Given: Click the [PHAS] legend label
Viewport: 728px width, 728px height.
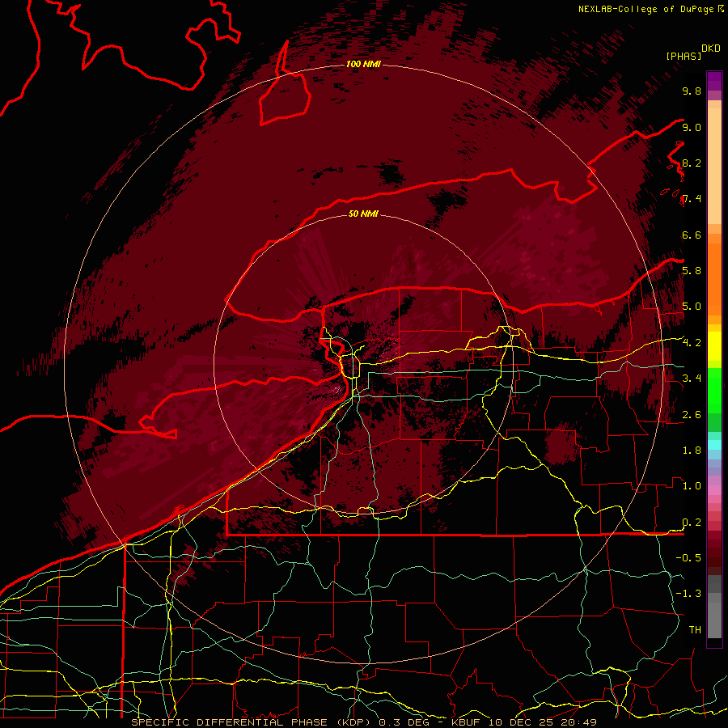Looking at the screenshot, I should [684, 56].
